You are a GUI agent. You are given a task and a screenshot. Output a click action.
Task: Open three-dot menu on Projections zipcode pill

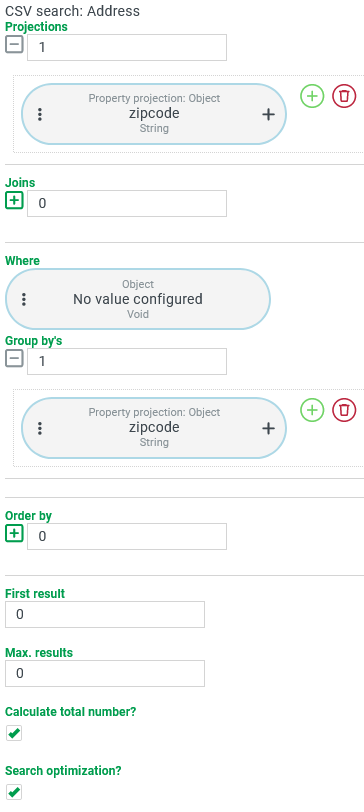coord(40,114)
